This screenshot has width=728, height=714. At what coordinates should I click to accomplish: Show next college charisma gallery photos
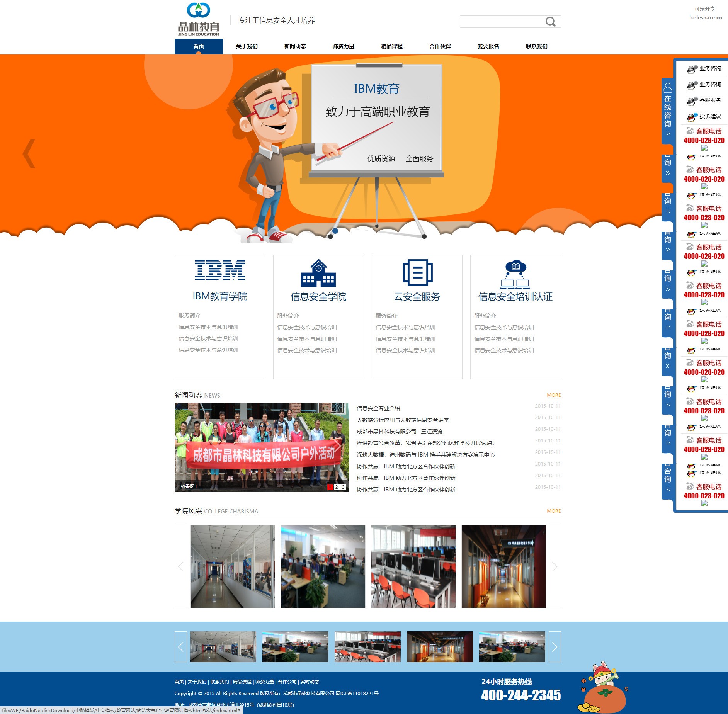[x=555, y=566]
